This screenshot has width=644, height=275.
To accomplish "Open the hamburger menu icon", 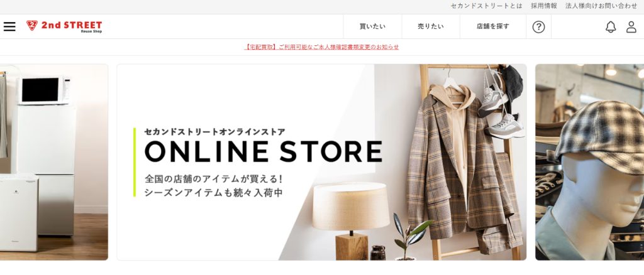I will (x=9, y=26).
